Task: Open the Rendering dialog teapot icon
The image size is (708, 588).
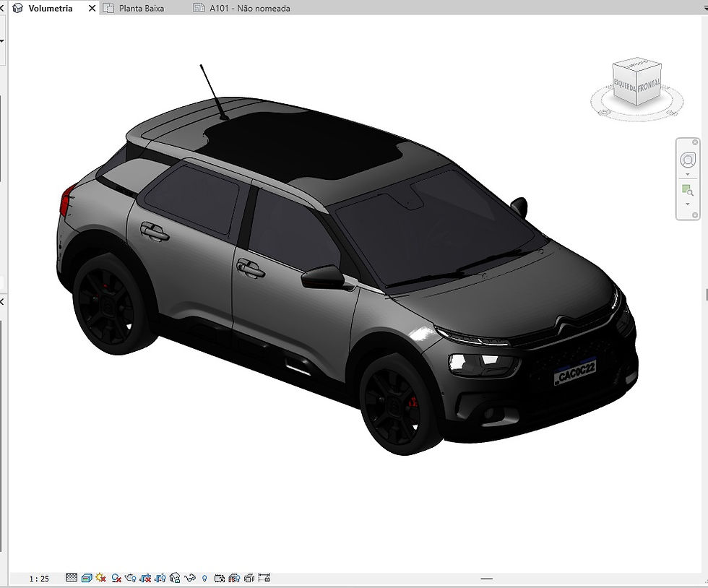Action: pyautogui.click(x=132, y=578)
